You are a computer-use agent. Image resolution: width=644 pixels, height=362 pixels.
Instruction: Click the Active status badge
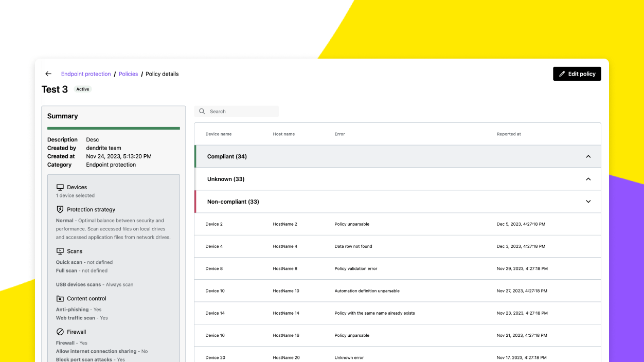[x=82, y=89]
